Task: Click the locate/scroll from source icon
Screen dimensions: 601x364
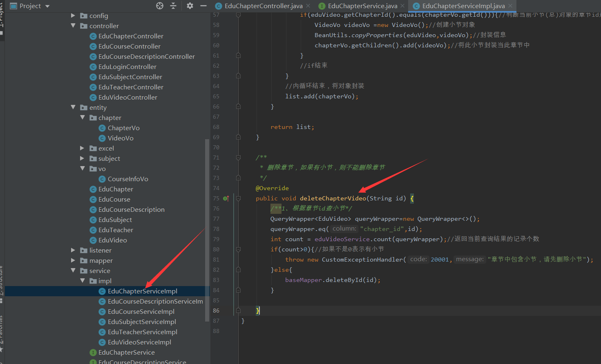Action: point(160,6)
